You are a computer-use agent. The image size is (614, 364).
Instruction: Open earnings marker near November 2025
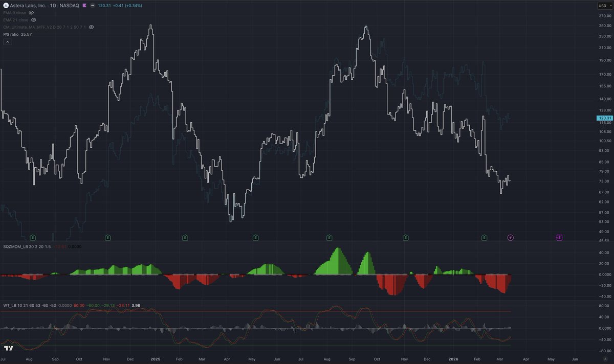coord(405,237)
